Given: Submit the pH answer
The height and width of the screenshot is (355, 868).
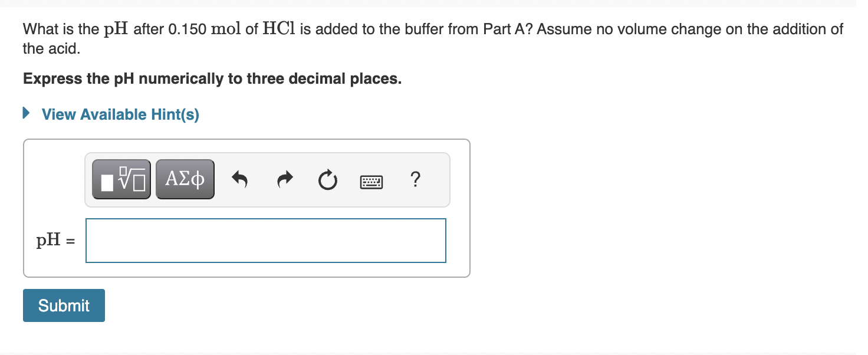Looking at the screenshot, I should click(64, 305).
